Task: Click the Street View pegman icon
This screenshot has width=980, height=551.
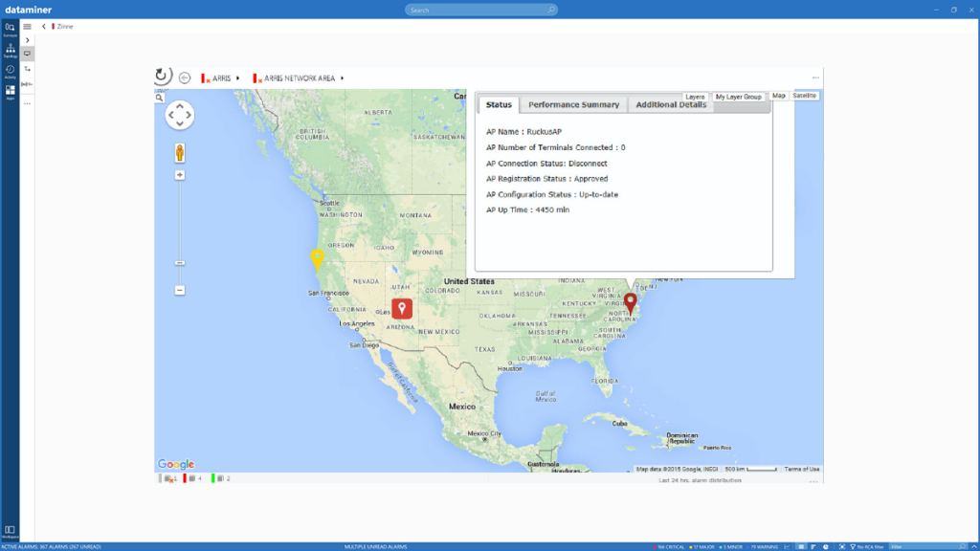Action: 179,153
